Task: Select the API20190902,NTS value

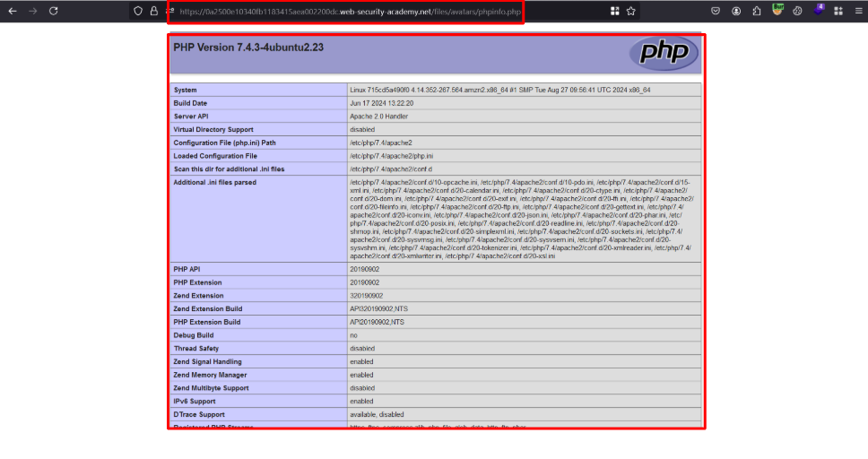Action: (377, 322)
